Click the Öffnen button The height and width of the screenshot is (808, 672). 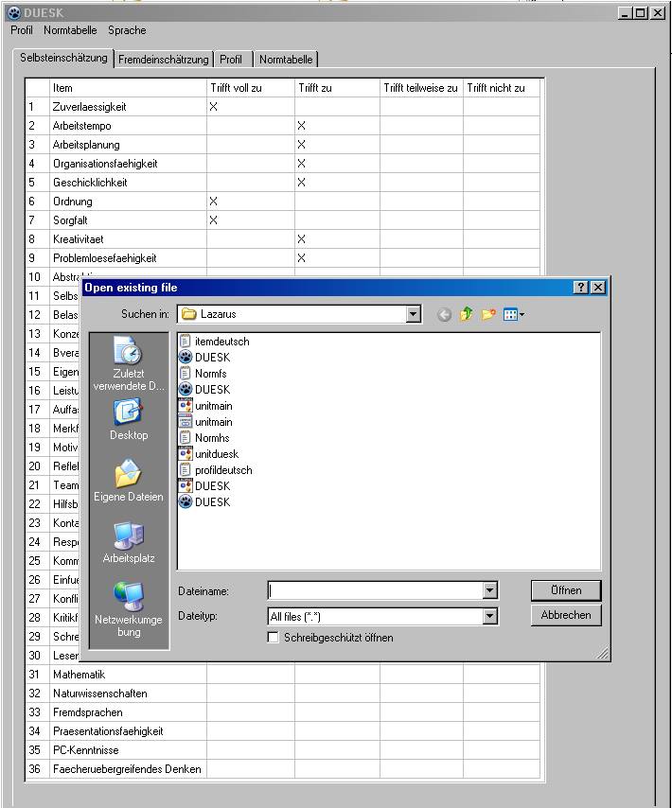(566, 590)
